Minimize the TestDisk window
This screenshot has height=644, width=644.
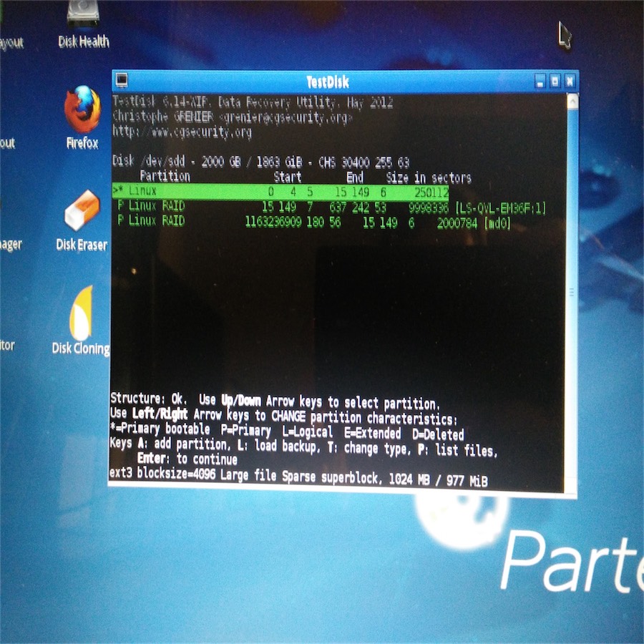pos(540,82)
